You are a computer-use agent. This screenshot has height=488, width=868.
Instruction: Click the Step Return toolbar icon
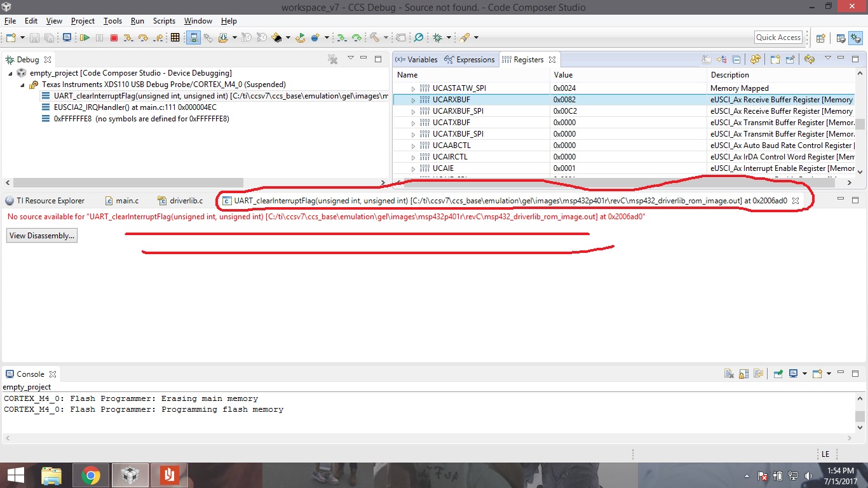[x=157, y=38]
